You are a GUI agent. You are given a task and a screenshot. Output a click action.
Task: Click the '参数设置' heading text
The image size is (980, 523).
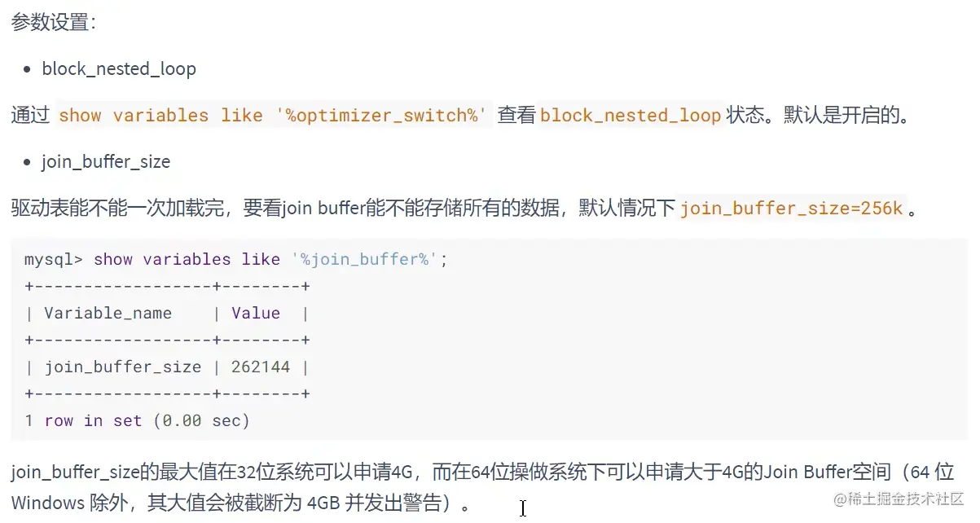tap(53, 22)
